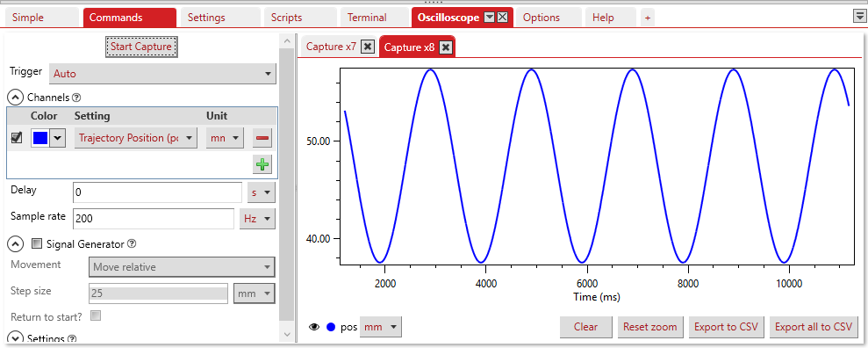Close the Capture x8 tab

(x=446, y=47)
